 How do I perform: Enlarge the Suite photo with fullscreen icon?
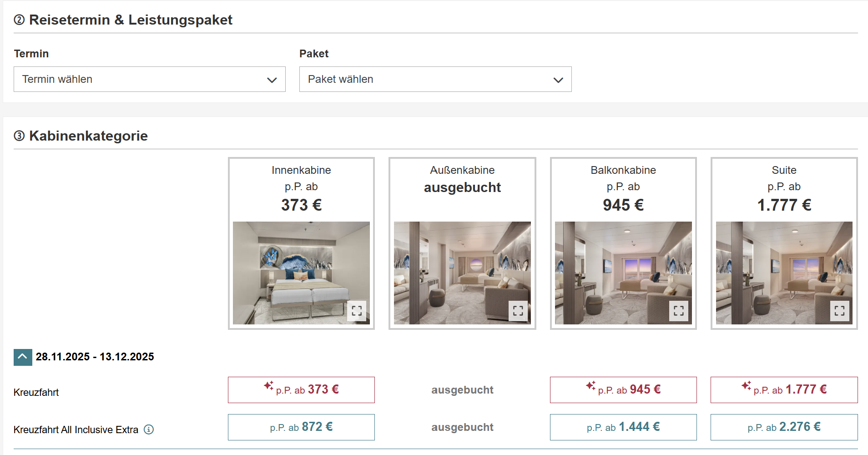(x=840, y=311)
